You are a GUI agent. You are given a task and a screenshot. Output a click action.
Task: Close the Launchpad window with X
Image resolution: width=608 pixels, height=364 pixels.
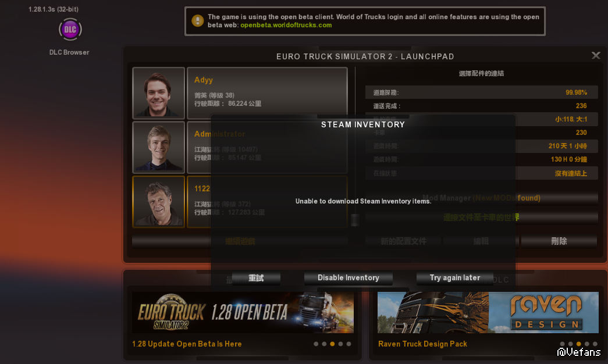click(x=596, y=55)
